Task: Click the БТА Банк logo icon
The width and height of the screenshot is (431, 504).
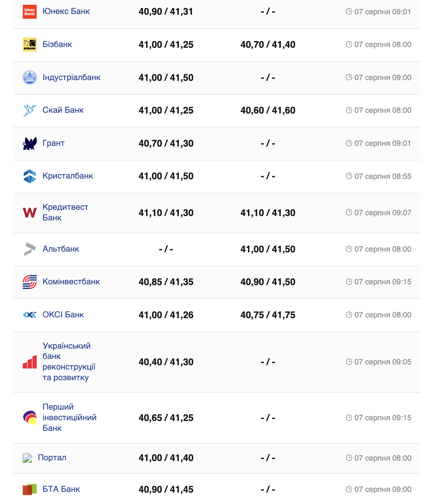Action: click(x=30, y=489)
